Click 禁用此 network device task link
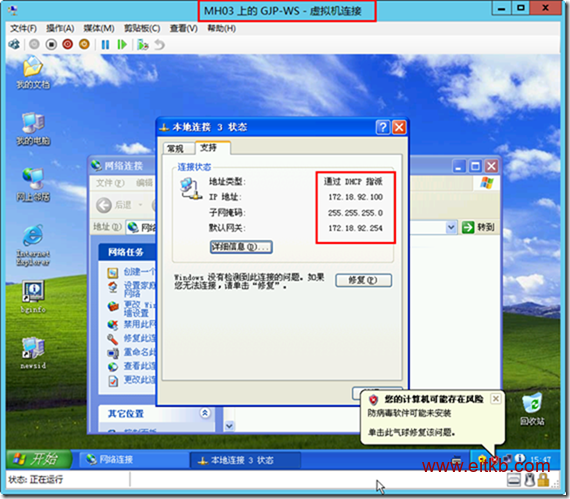 coord(132,324)
